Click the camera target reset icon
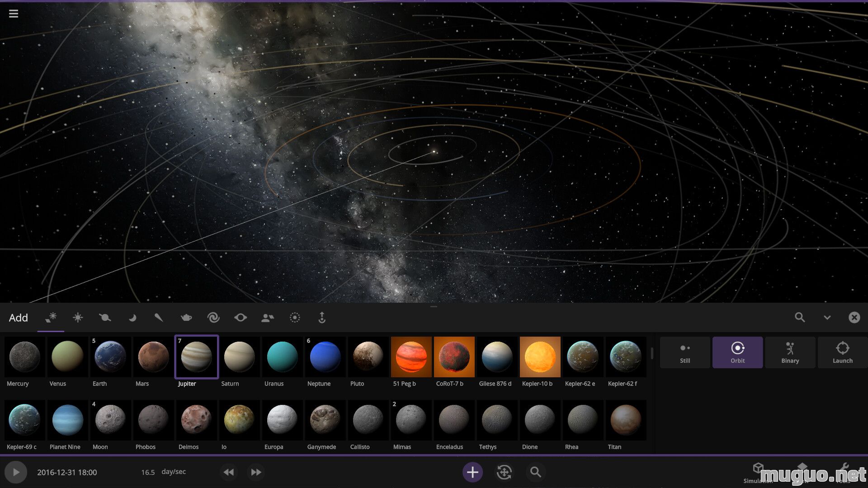Screen dimensions: 868x488 tap(504, 472)
